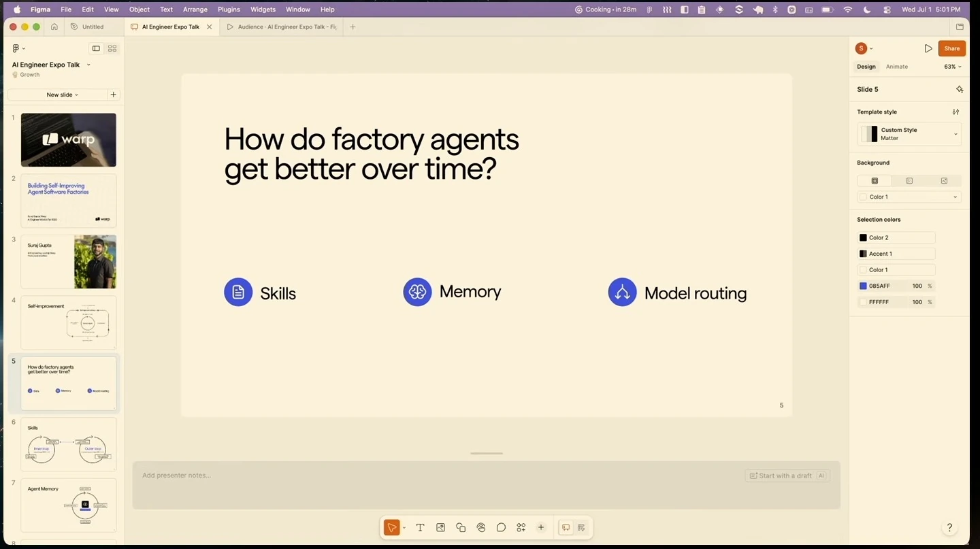This screenshot has width=980, height=549.
Task: Open the Figma main menu dropdown
Action: (18, 48)
